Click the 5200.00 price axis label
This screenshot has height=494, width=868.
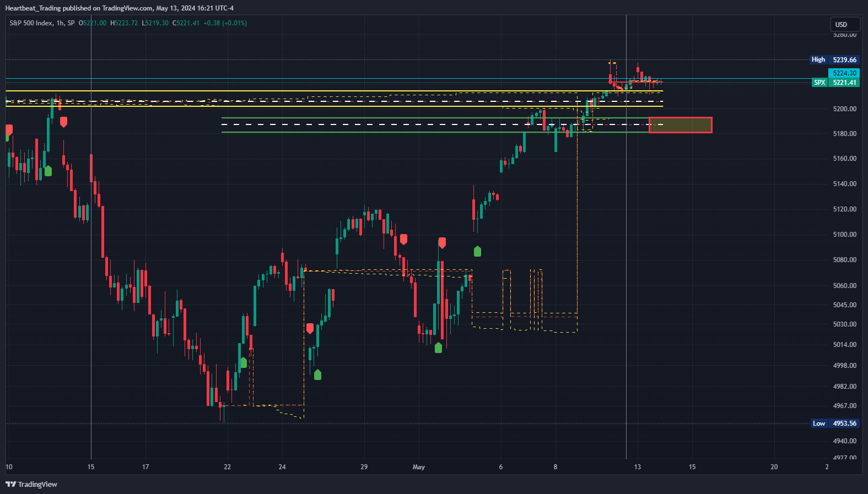click(845, 109)
